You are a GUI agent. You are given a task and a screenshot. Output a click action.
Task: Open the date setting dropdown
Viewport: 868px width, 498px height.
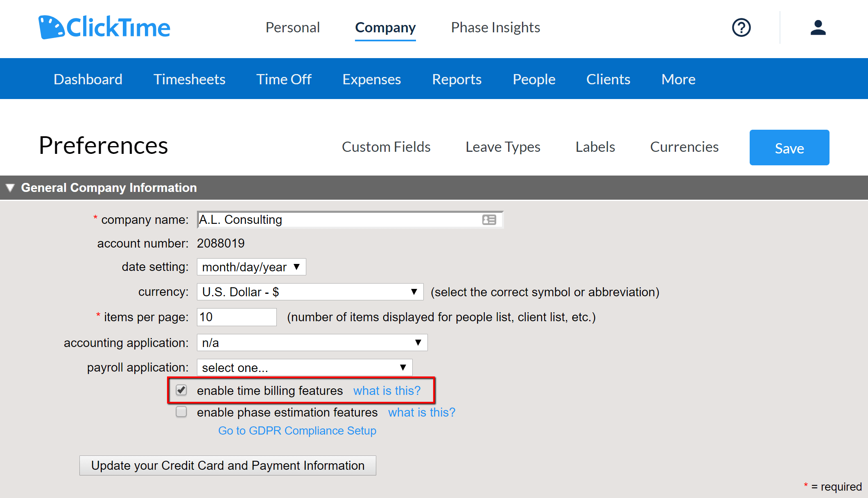(x=251, y=267)
